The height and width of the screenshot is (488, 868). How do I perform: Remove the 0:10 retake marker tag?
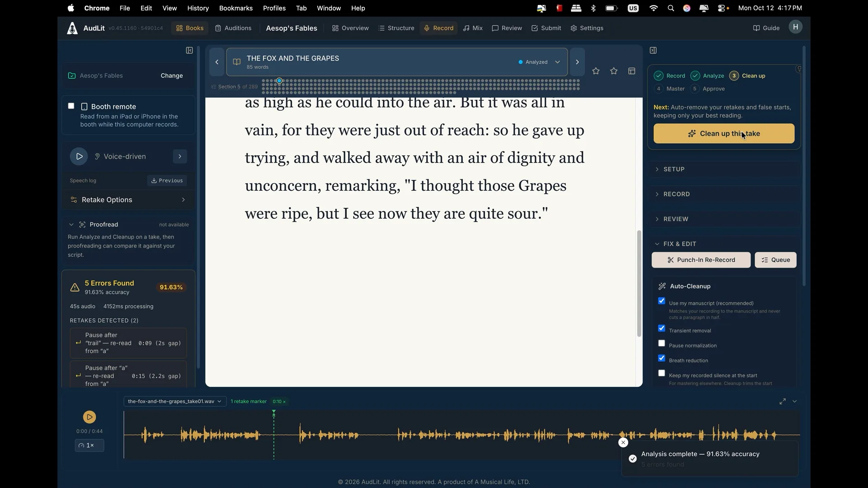[x=284, y=402]
